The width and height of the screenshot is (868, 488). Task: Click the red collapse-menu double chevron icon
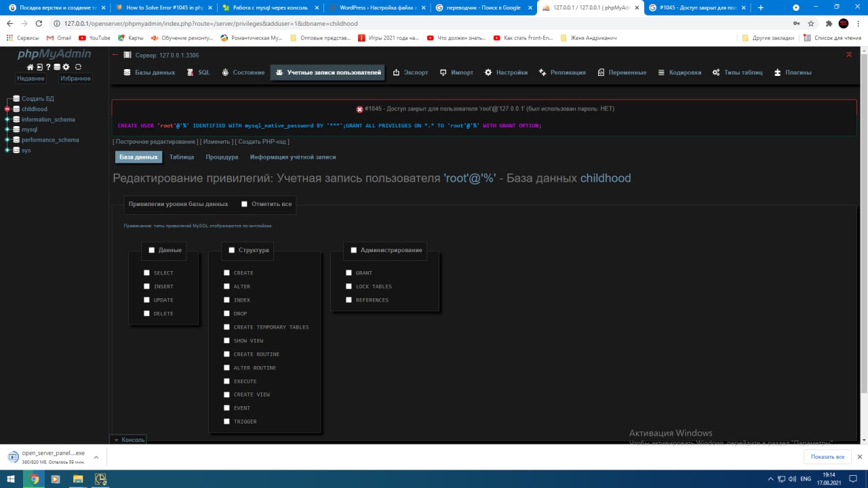(x=849, y=54)
